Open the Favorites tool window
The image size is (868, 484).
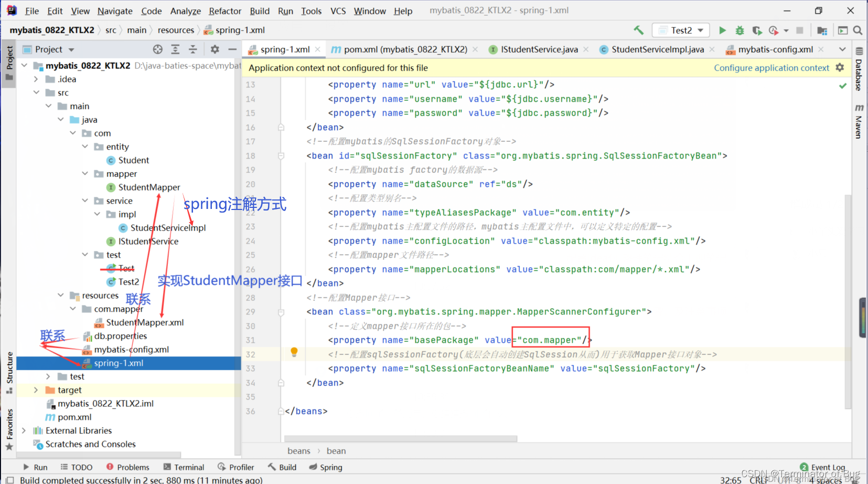[x=9, y=429]
